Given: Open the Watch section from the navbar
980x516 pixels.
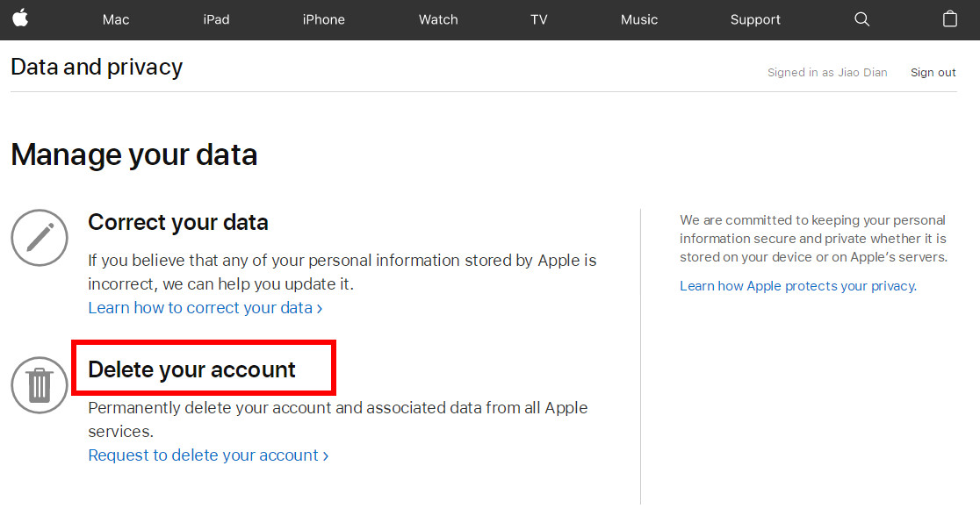Looking at the screenshot, I should (x=438, y=19).
